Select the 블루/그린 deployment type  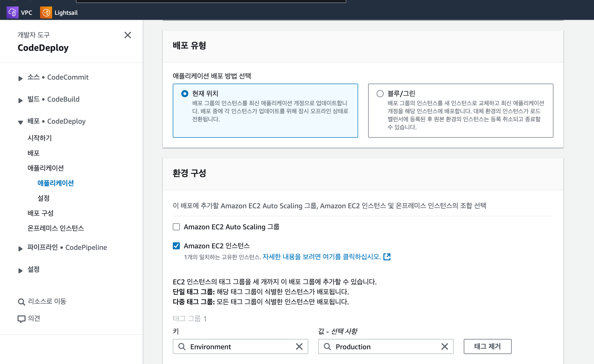pyautogui.click(x=380, y=93)
